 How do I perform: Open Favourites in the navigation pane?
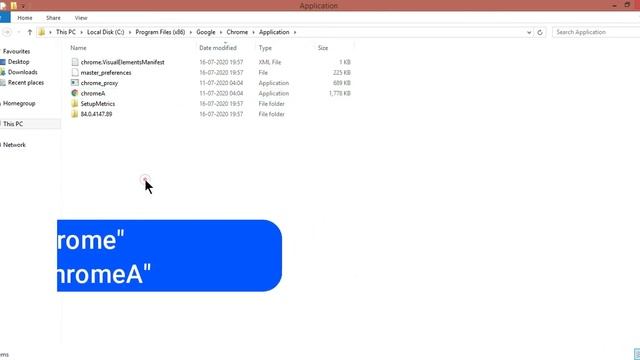[16, 51]
